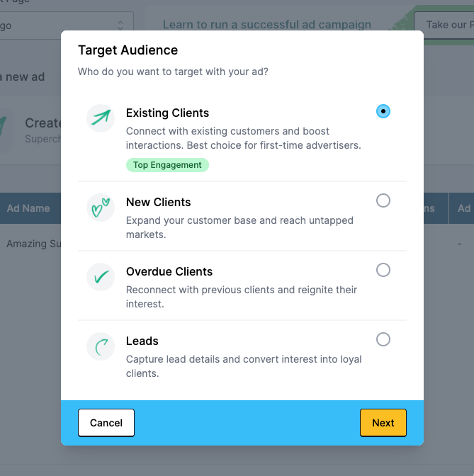Click the Top Engagement badge

coord(167,165)
